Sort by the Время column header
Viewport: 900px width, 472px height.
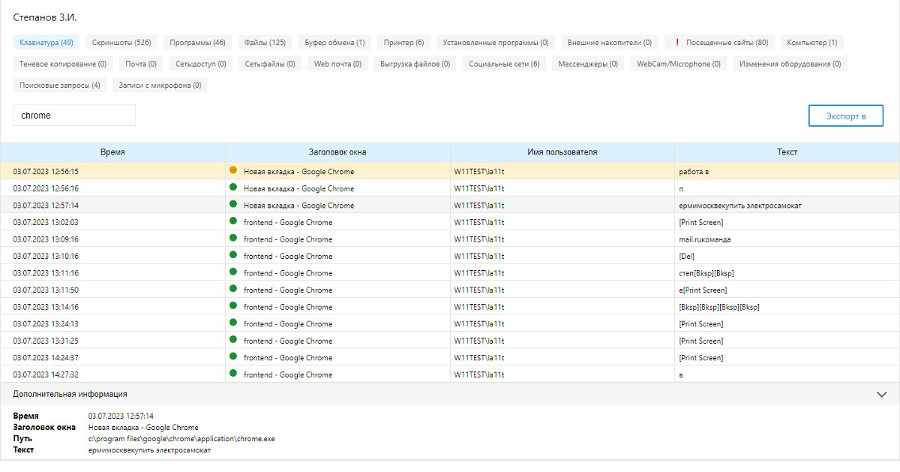[112, 152]
